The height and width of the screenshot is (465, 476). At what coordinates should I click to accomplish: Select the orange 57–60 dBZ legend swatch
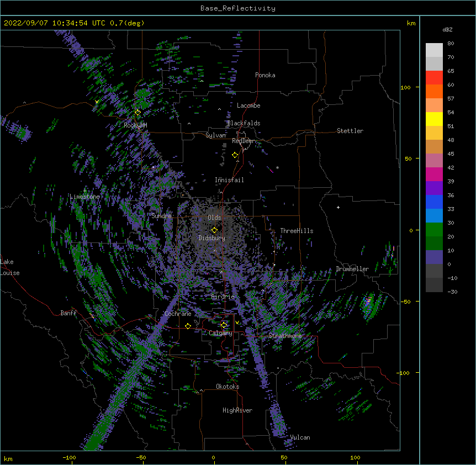(x=434, y=91)
